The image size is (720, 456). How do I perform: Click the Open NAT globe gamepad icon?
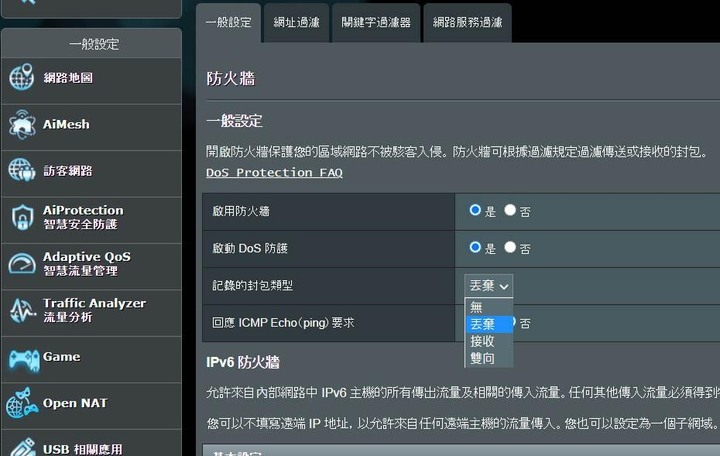click(22, 403)
